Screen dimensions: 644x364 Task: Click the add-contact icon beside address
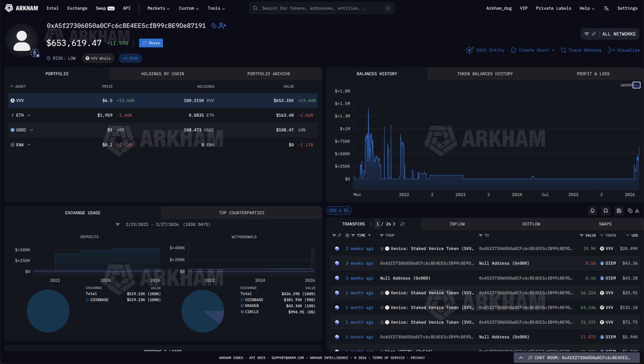coord(222,26)
